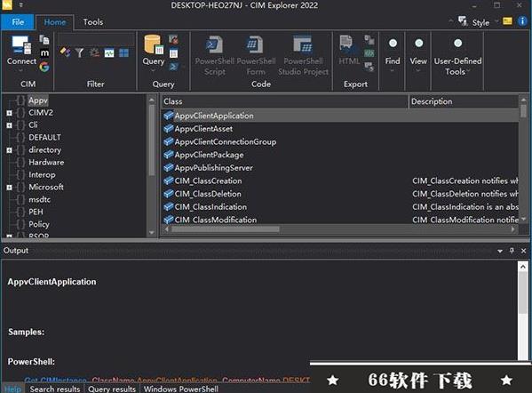Screen dimensions: 532x393
Task: Click the top small icon right of Query
Action: click(x=173, y=40)
